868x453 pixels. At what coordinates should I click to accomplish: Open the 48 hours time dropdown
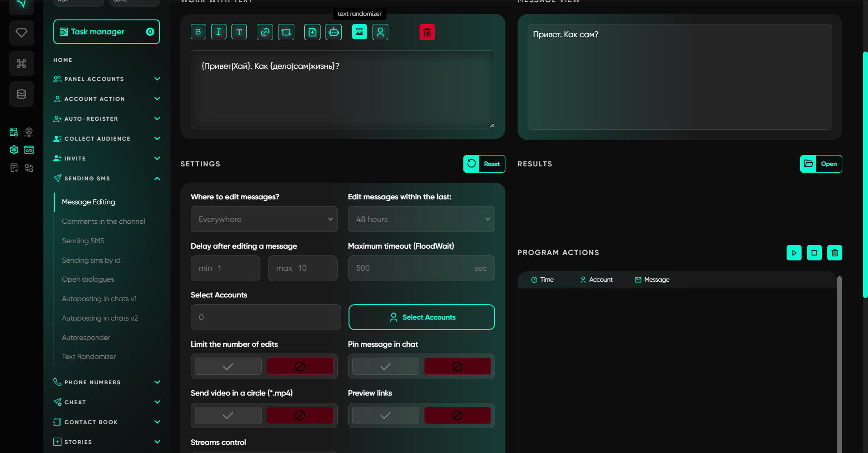coord(421,219)
